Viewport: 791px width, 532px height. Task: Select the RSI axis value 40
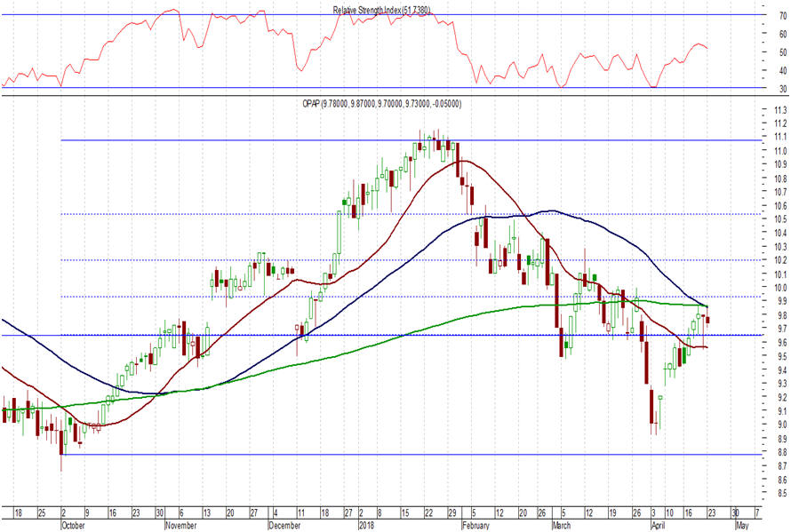click(783, 70)
